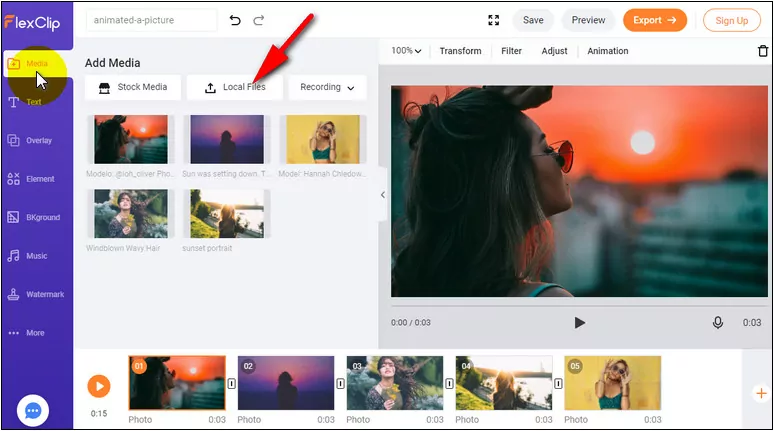Viewport: 774px width, 431px height.
Task: Click the redo arrow
Action: pyautogui.click(x=259, y=20)
